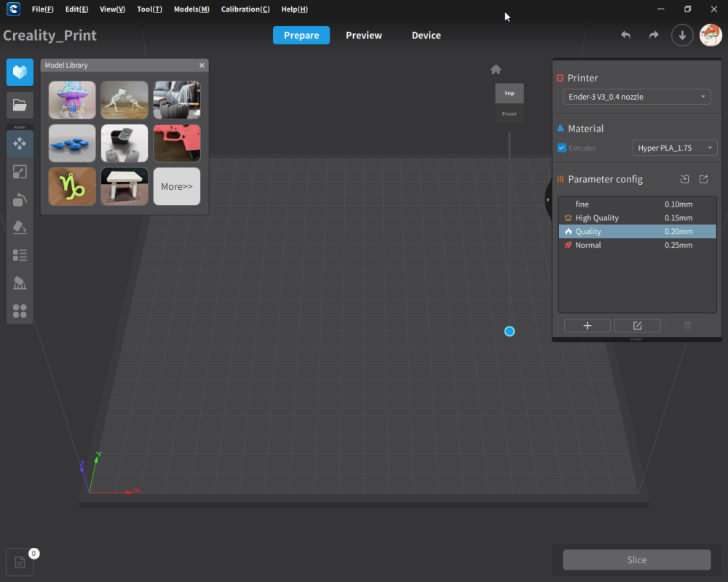Screen dimensions: 728x582
Task: Select the Lay Flat tool icon
Action: [20, 227]
